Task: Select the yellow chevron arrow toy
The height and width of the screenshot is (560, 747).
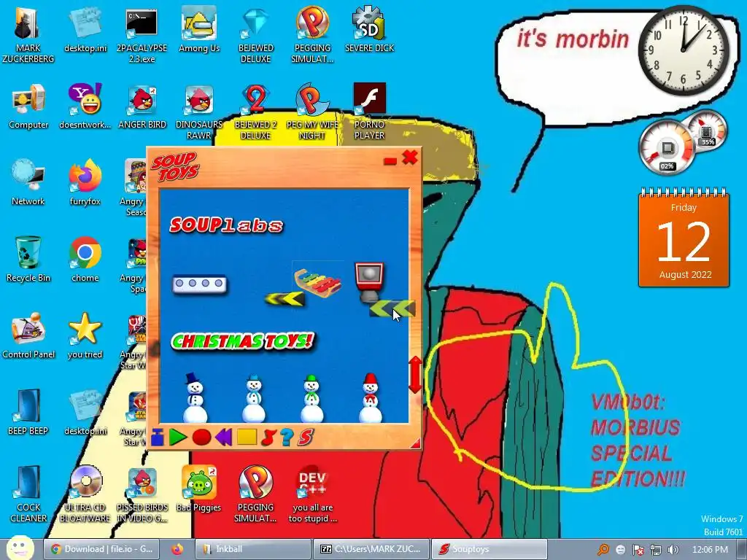Action: click(285, 299)
